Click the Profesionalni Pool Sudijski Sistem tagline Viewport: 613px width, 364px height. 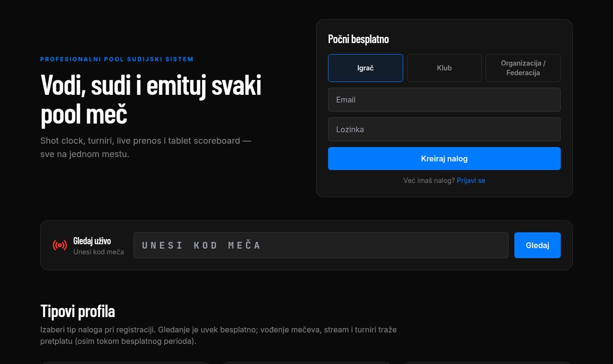[x=117, y=59]
